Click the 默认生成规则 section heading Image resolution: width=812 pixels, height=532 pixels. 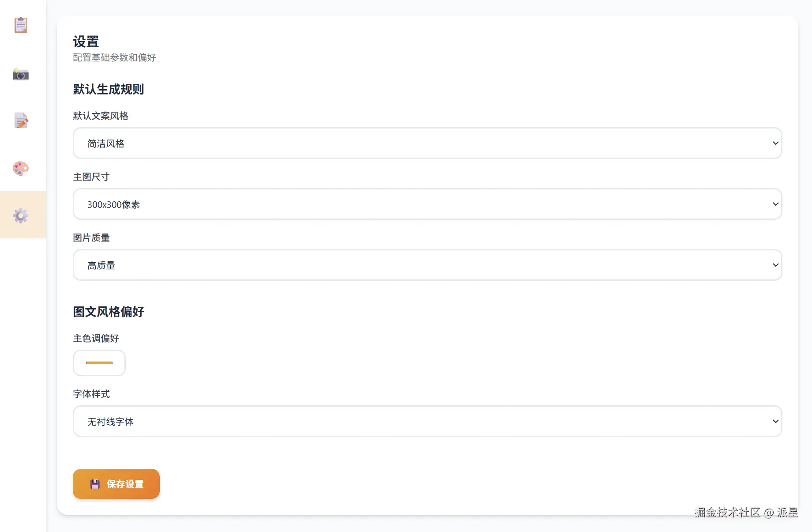[109, 89]
